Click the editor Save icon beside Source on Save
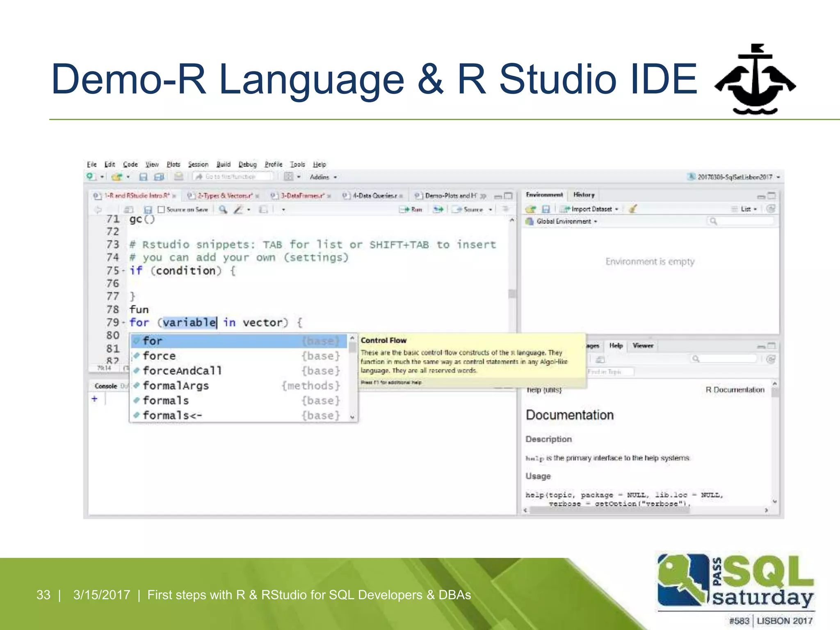 [148, 210]
